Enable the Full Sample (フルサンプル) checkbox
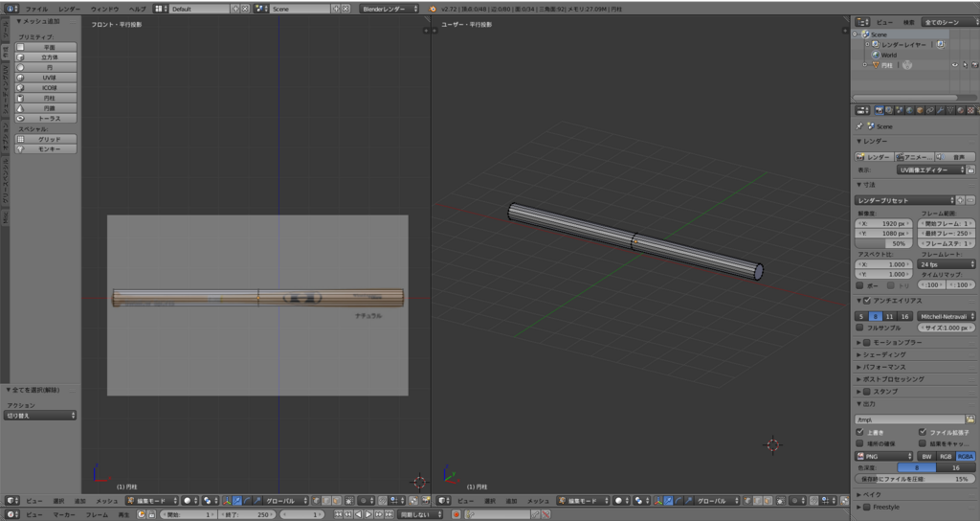The image size is (980, 521). pyautogui.click(x=860, y=328)
